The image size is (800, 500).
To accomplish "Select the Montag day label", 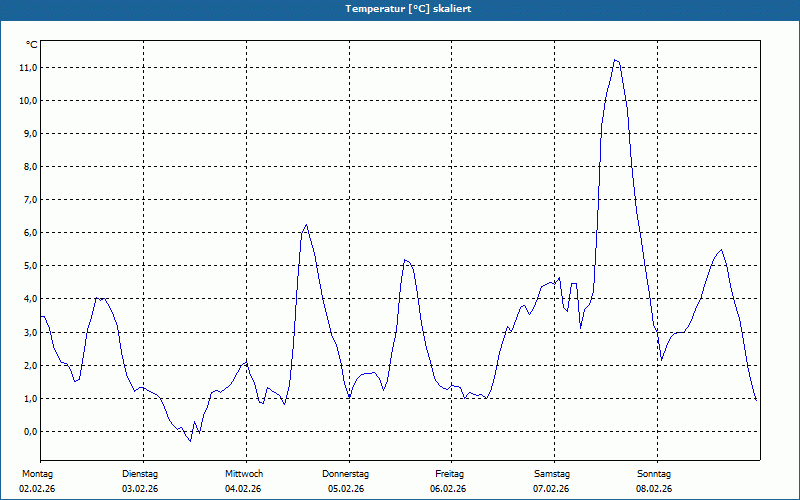I will [x=37, y=473].
